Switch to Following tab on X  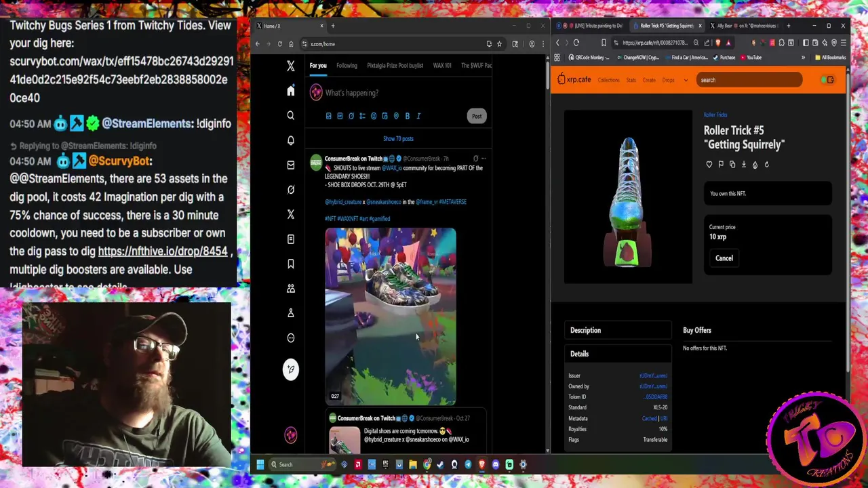(347, 66)
